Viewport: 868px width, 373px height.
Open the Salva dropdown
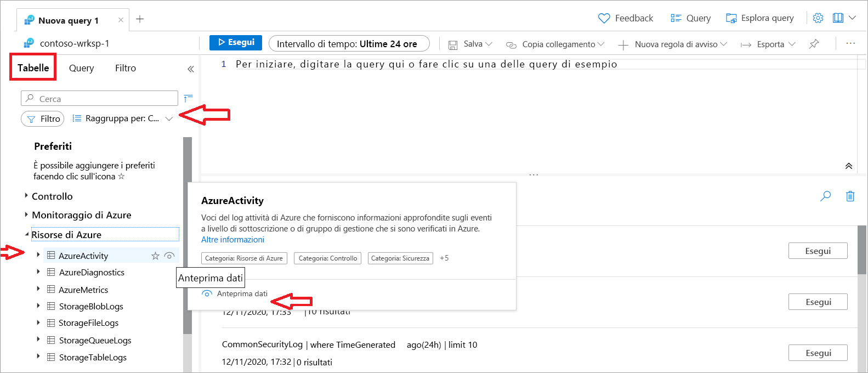click(x=470, y=44)
